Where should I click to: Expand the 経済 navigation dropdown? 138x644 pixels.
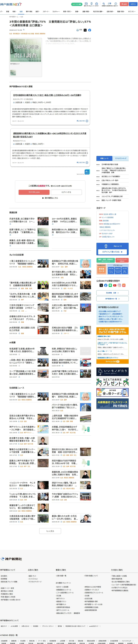pyautogui.click(x=38, y=11)
